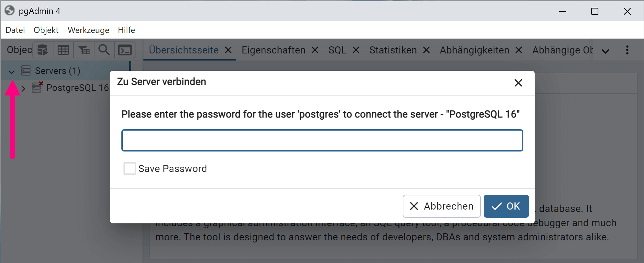Open the Werkzeuge menu

[x=88, y=30]
